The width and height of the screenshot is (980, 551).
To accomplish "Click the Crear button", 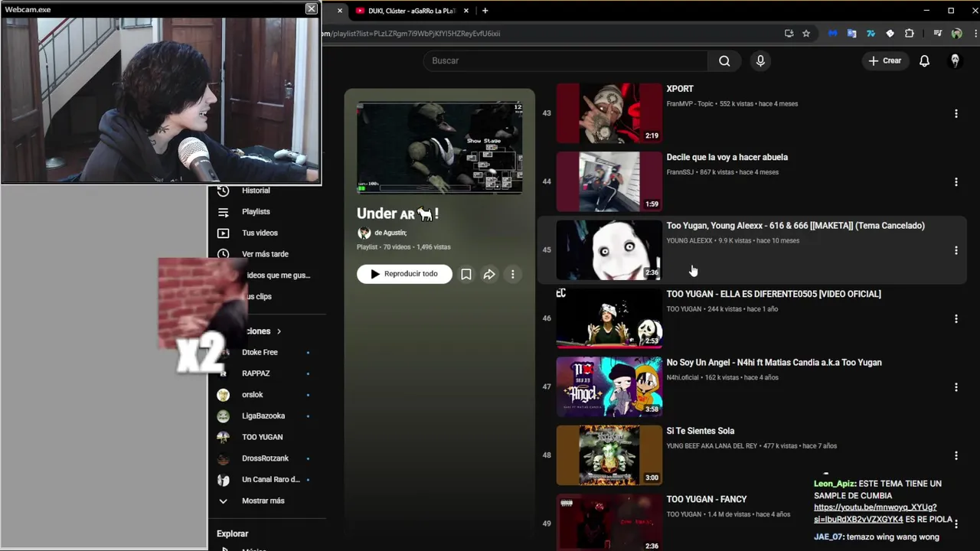I will click(885, 61).
